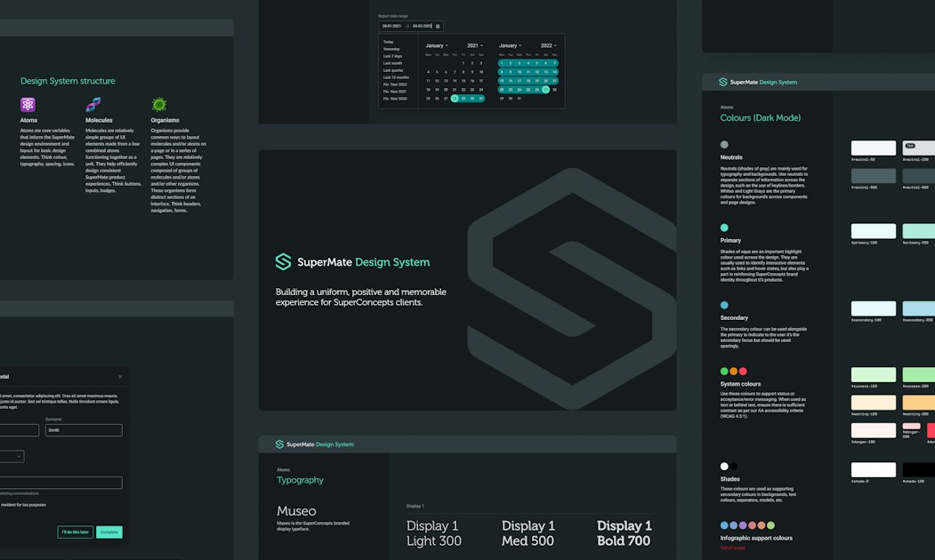Close the modal with the X icon

[x=120, y=377]
